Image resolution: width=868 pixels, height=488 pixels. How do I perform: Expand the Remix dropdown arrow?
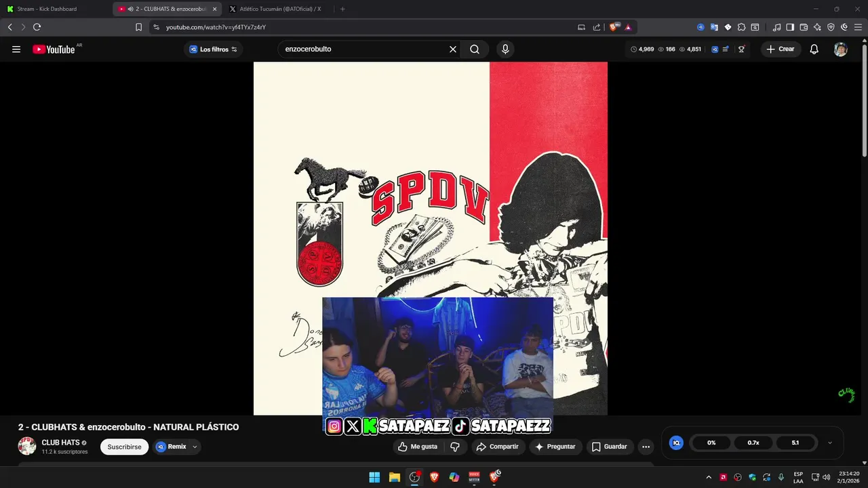coord(195,447)
